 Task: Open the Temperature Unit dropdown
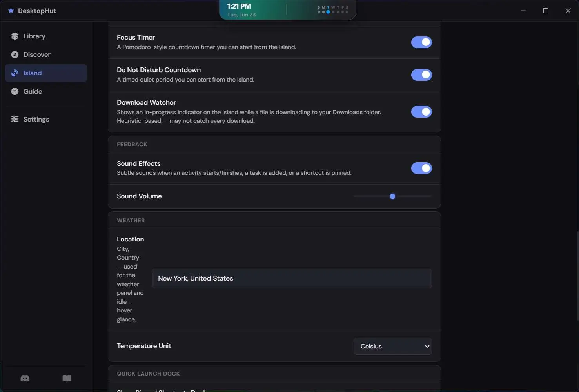pos(393,346)
